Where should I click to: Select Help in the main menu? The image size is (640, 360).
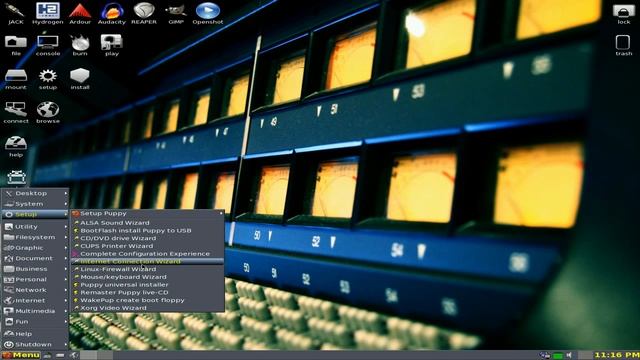pyautogui.click(x=35, y=333)
